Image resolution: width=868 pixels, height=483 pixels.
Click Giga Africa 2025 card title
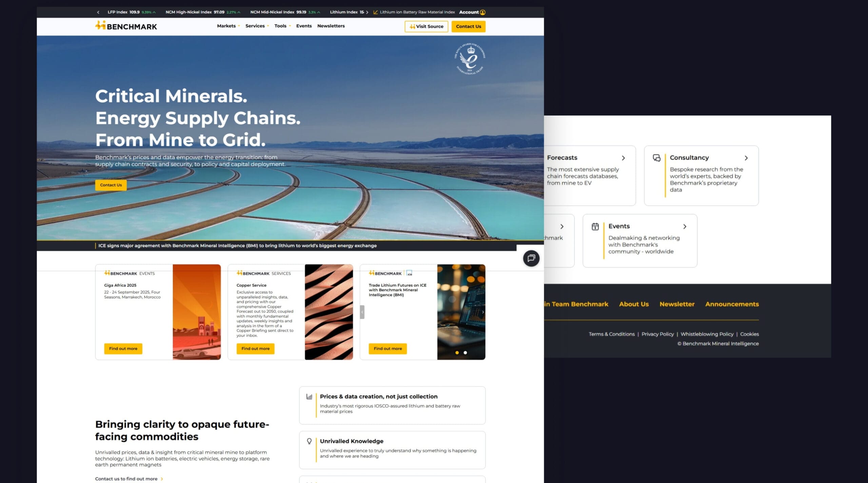[x=120, y=285]
